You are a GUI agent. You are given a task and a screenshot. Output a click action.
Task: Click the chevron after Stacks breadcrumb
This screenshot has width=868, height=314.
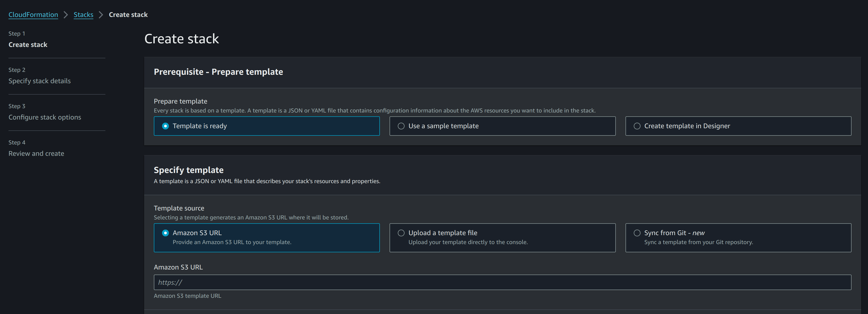(x=101, y=15)
